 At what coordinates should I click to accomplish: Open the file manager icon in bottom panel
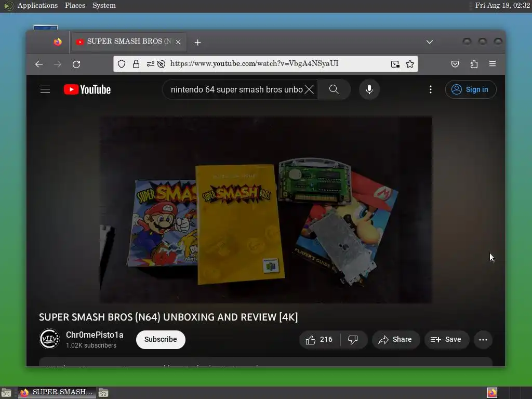pos(103,393)
